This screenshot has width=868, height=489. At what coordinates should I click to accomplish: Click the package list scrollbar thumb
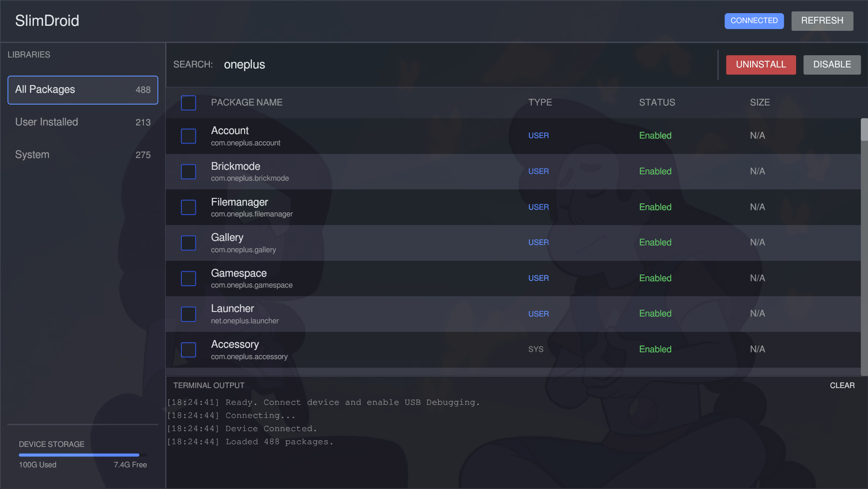coord(864,130)
